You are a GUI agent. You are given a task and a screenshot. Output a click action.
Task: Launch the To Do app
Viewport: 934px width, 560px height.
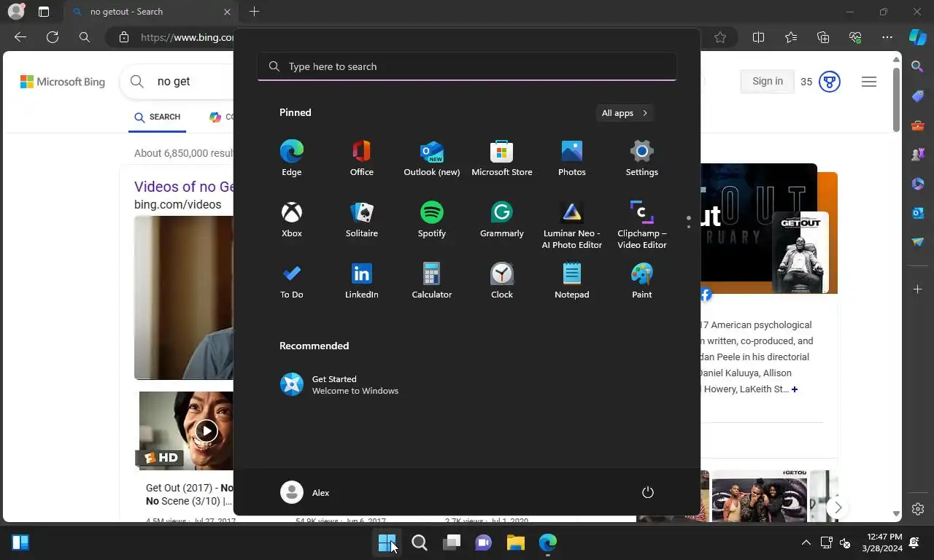tap(291, 281)
